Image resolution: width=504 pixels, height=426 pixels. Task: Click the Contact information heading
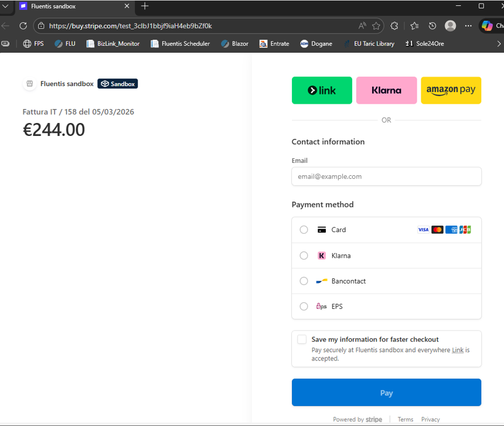[x=328, y=142]
